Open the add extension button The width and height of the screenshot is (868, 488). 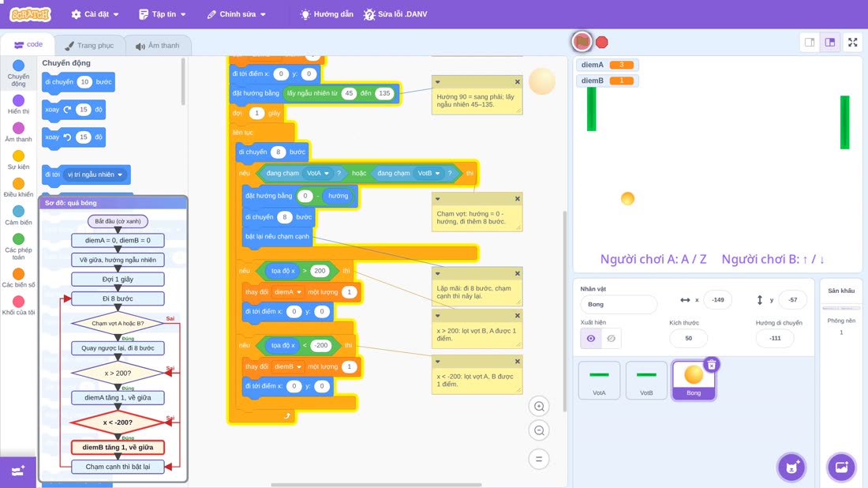point(17,471)
